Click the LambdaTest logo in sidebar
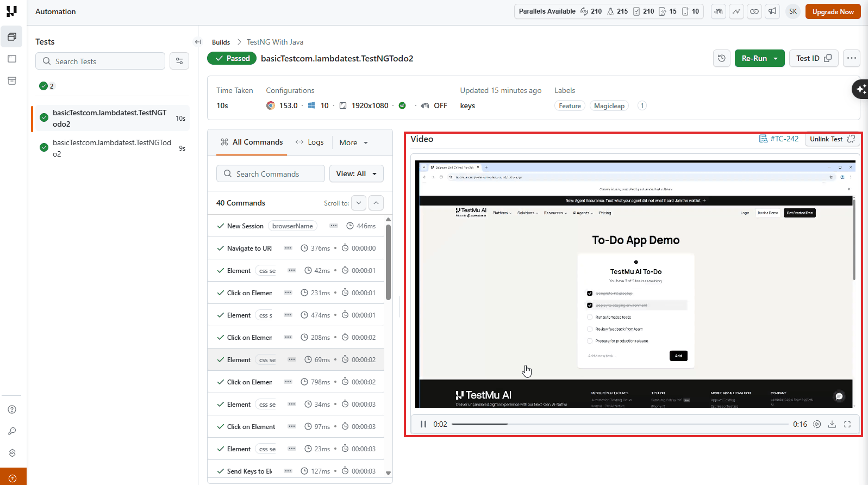The image size is (868, 485). point(11,11)
